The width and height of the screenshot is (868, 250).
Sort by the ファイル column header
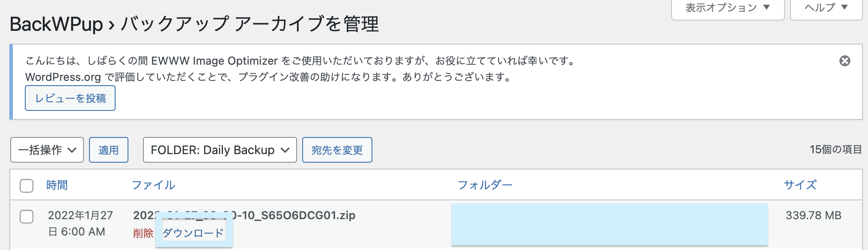click(x=153, y=185)
